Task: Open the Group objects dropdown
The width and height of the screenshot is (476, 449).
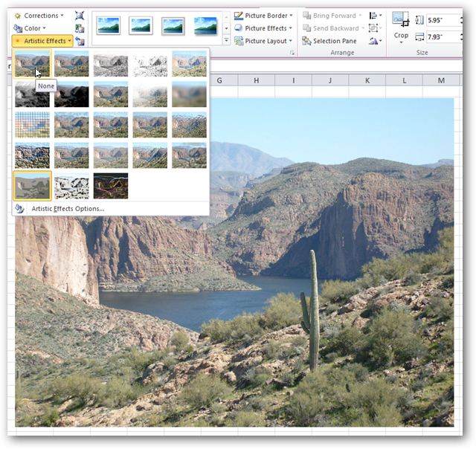Action: point(376,28)
